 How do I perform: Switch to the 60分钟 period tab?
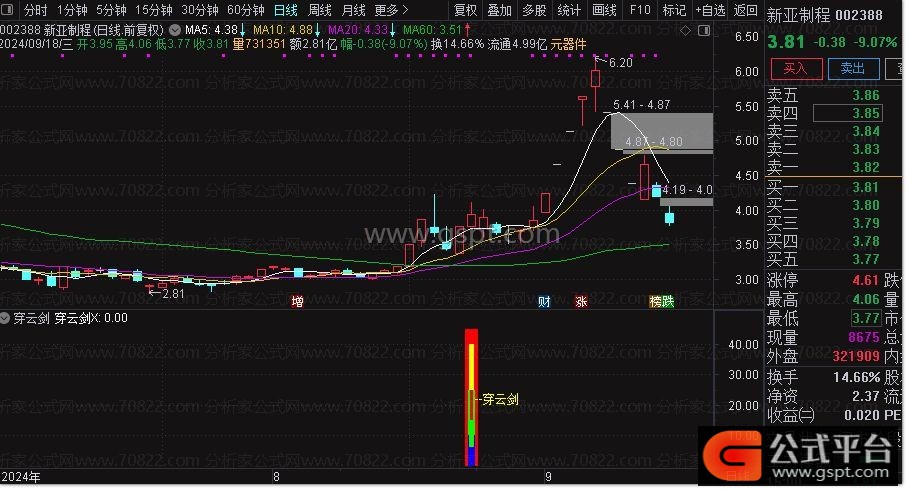point(246,10)
